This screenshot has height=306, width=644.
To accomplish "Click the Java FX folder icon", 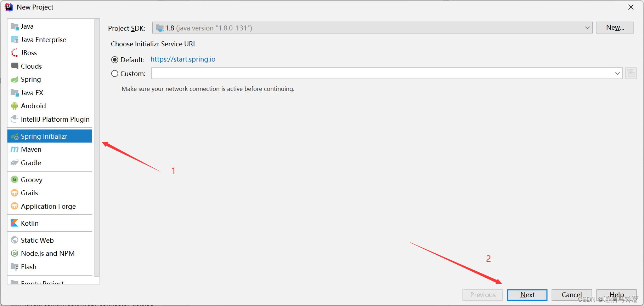I will point(15,93).
